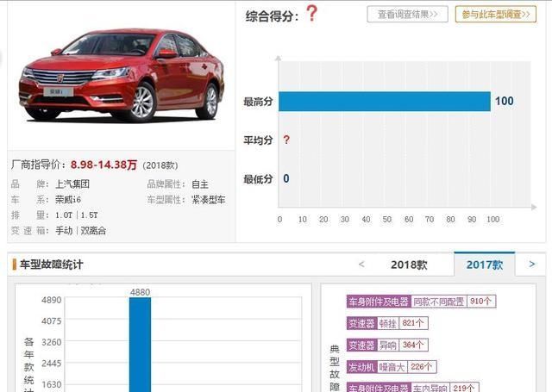Click the 手动 gearbox value
552x392 pixels.
coord(64,231)
